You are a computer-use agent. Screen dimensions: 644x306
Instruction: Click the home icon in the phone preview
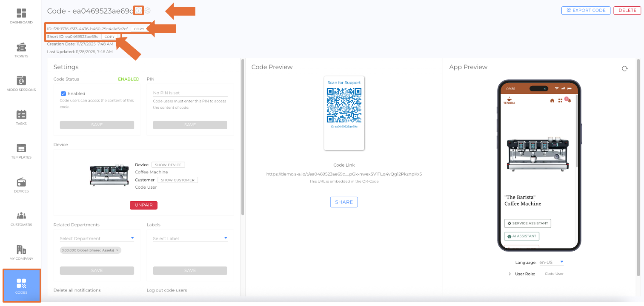(552, 101)
